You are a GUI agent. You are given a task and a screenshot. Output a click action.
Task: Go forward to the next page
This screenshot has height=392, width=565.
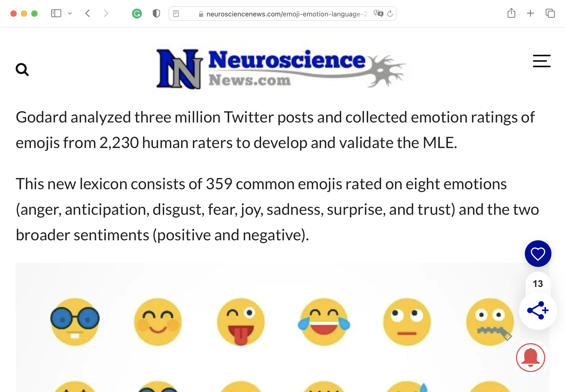click(x=106, y=14)
